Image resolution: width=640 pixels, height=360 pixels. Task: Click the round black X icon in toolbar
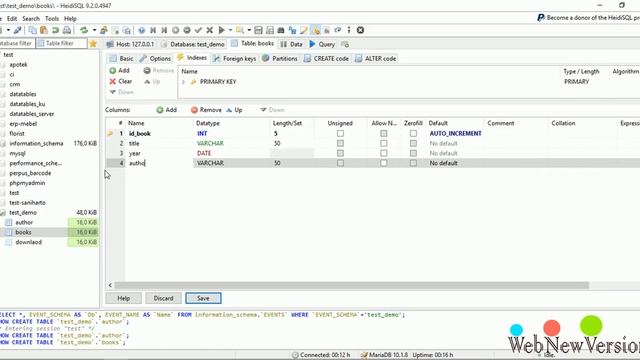360,30
